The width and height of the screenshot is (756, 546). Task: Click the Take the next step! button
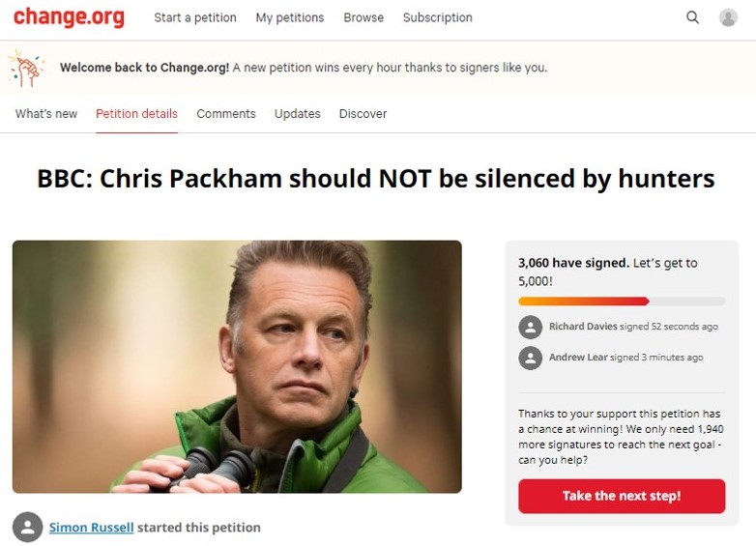click(x=622, y=496)
